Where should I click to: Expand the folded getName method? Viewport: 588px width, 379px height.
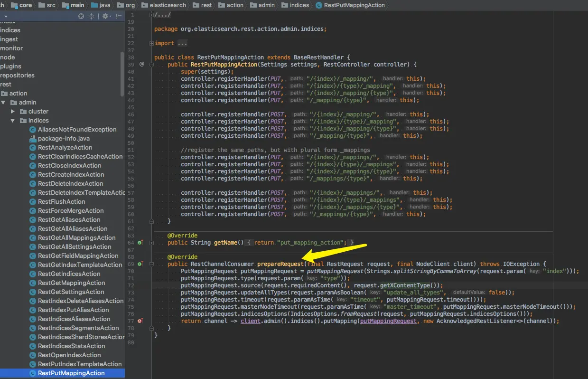[x=151, y=243]
